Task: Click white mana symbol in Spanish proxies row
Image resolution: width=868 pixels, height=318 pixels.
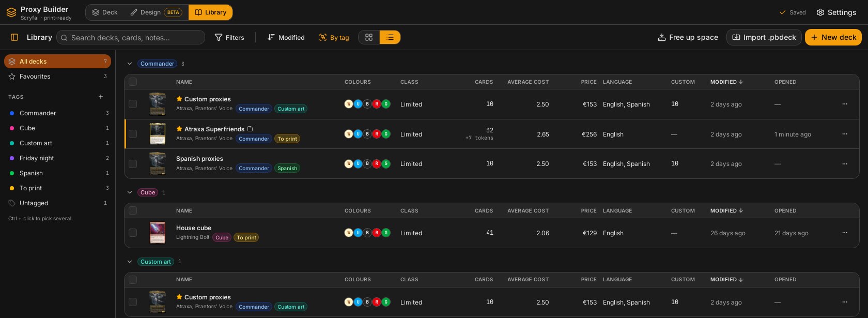Action: pos(349,164)
